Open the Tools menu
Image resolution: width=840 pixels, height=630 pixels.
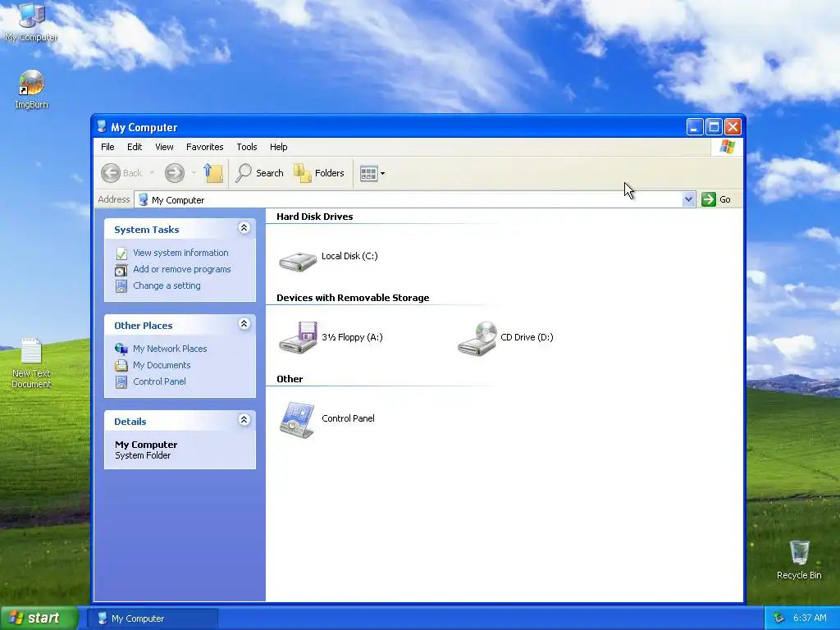point(246,147)
